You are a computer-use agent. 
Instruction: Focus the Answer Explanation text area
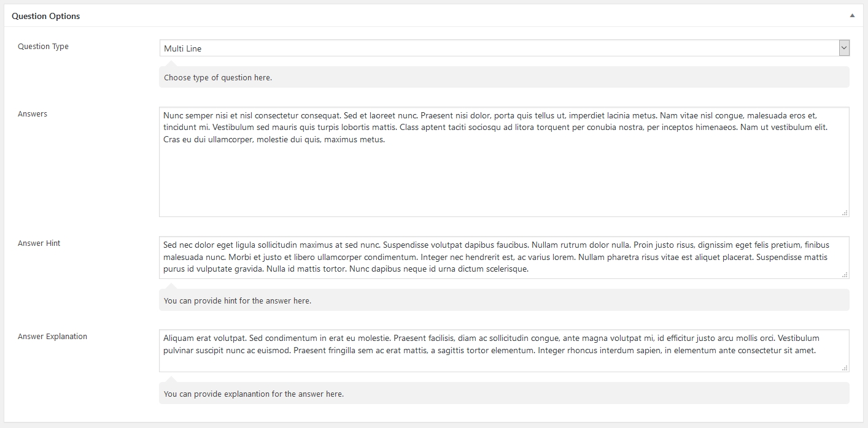tap(503, 362)
